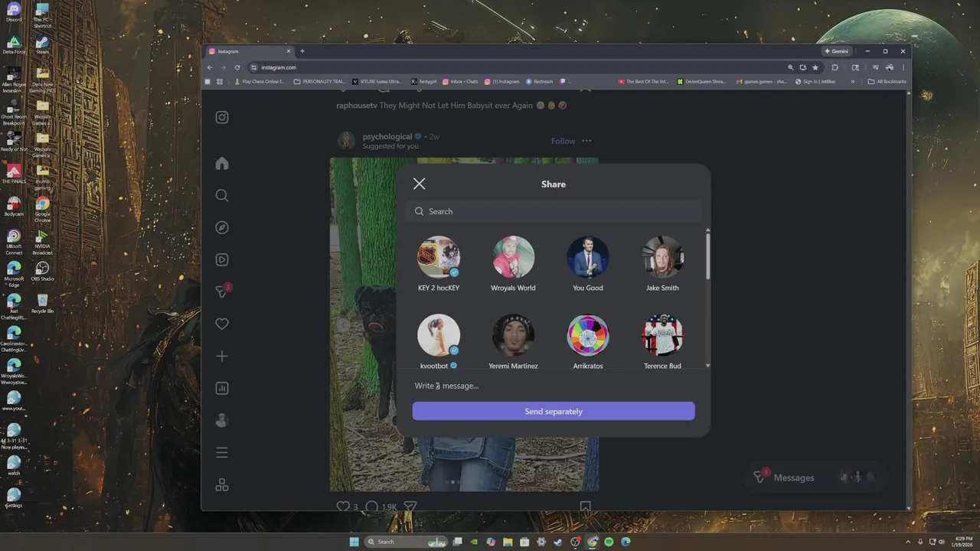
Task: Open Dashboard chart icon in sidebar
Action: (x=222, y=388)
